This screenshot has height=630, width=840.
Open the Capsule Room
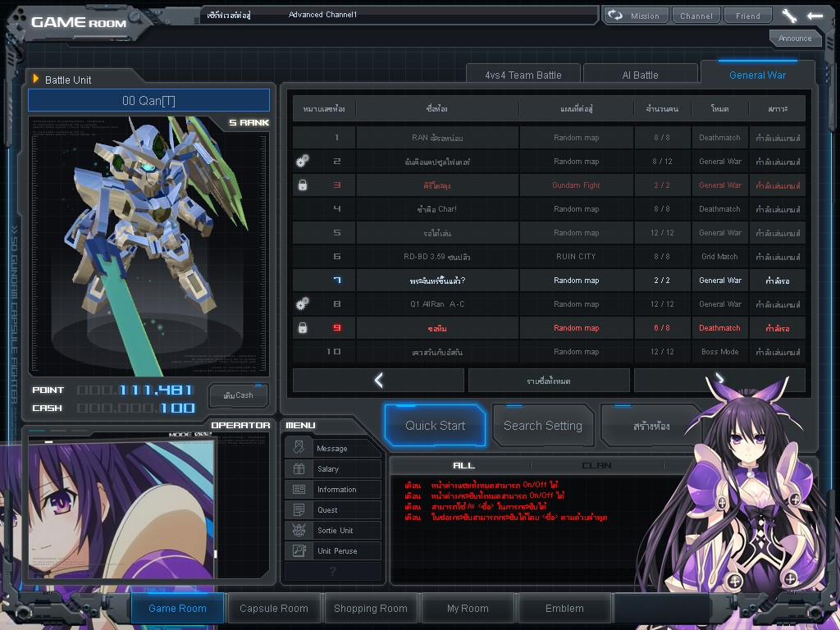tap(274, 608)
